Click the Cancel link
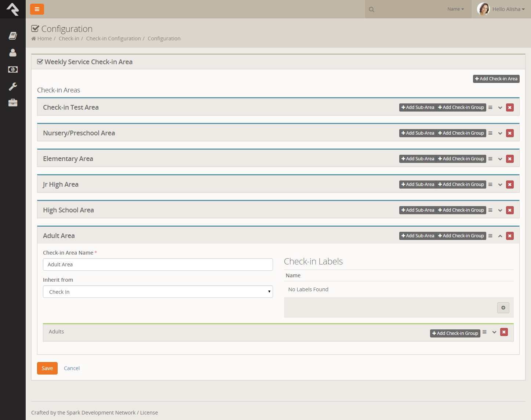Image resolution: width=531 pixels, height=420 pixels. click(72, 368)
